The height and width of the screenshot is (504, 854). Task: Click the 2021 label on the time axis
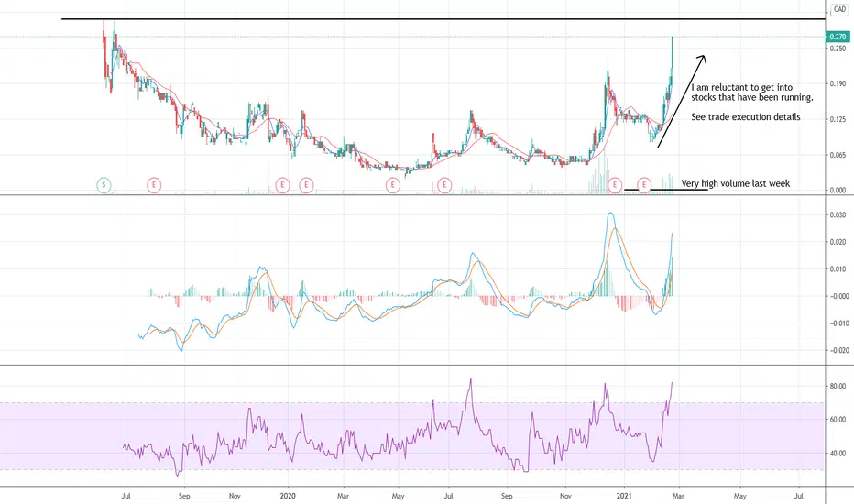(x=624, y=496)
